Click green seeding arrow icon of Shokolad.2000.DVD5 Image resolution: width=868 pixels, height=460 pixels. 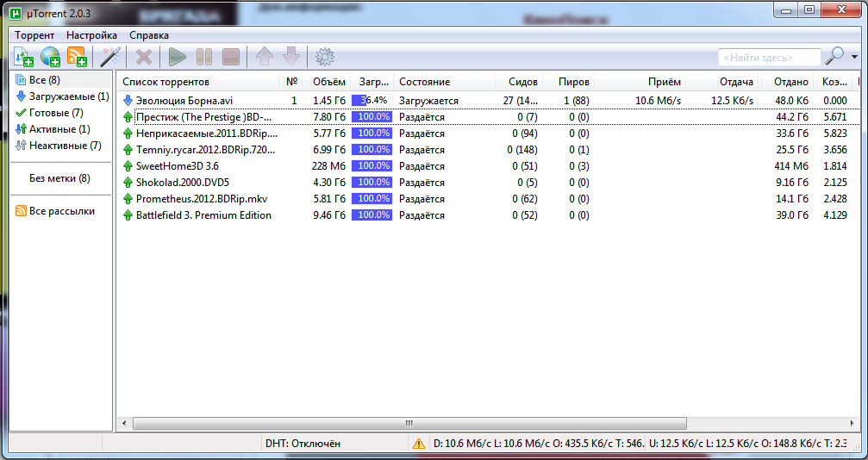point(128,183)
